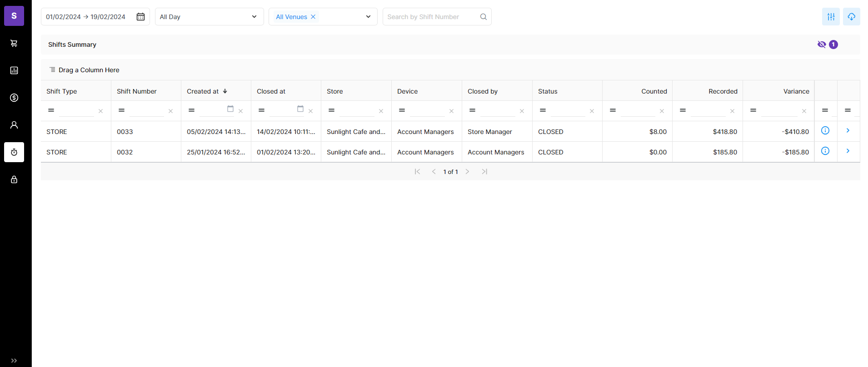Click the Variance column header

click(x=796, y=91)
